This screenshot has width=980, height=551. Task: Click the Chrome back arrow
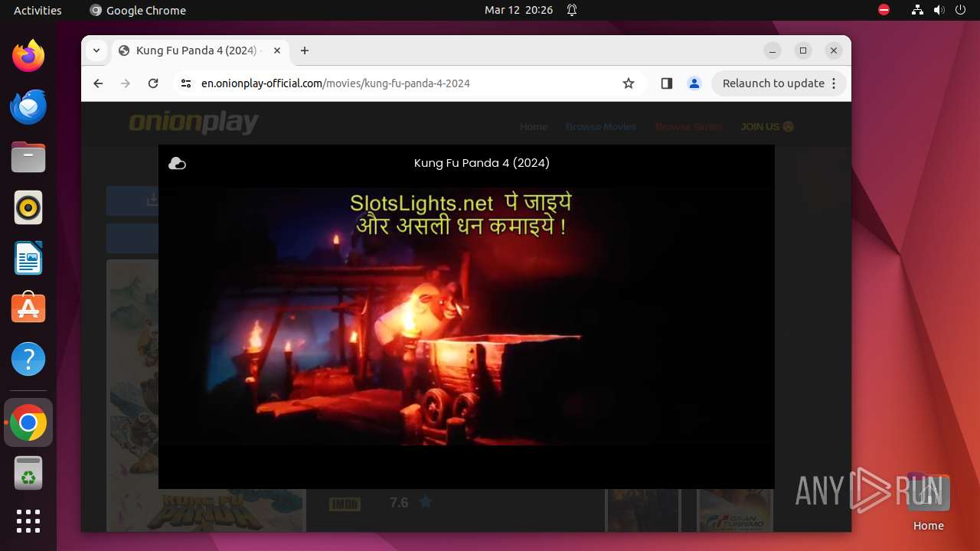98,83
